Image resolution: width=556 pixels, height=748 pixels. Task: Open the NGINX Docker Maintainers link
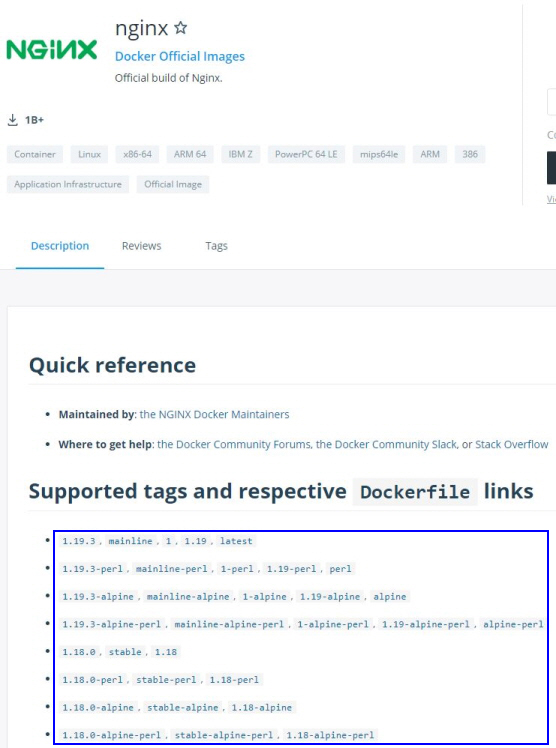coord(214,414)
